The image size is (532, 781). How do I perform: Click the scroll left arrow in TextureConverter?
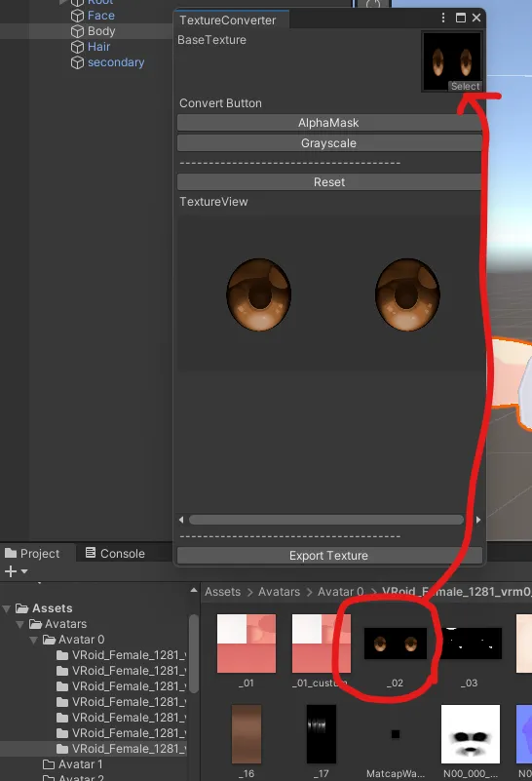point(181,520)
